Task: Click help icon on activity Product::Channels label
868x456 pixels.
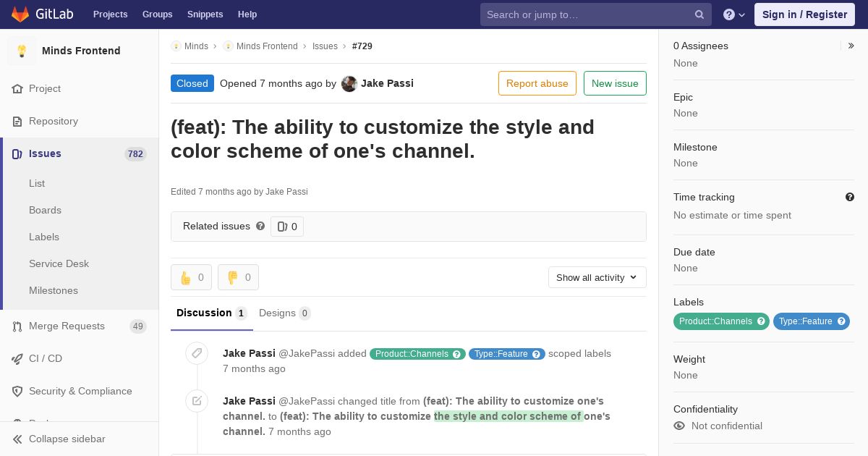Action: point(456,354)
